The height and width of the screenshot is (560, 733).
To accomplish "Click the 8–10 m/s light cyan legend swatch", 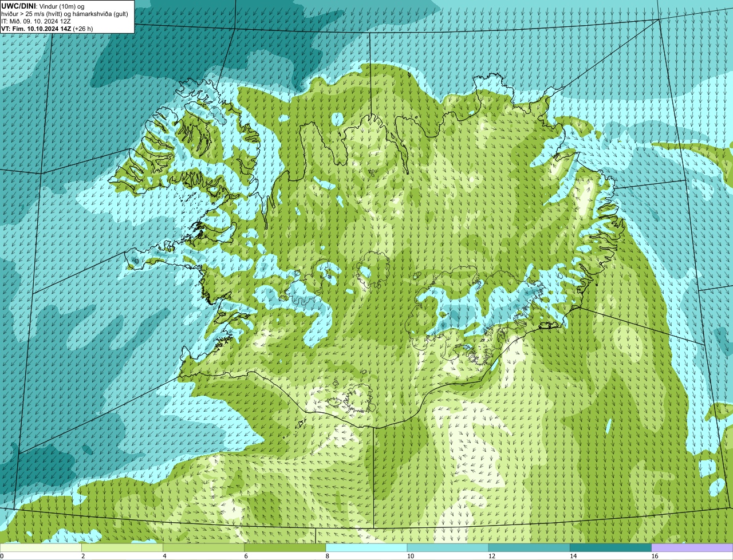I will point(367,547).
